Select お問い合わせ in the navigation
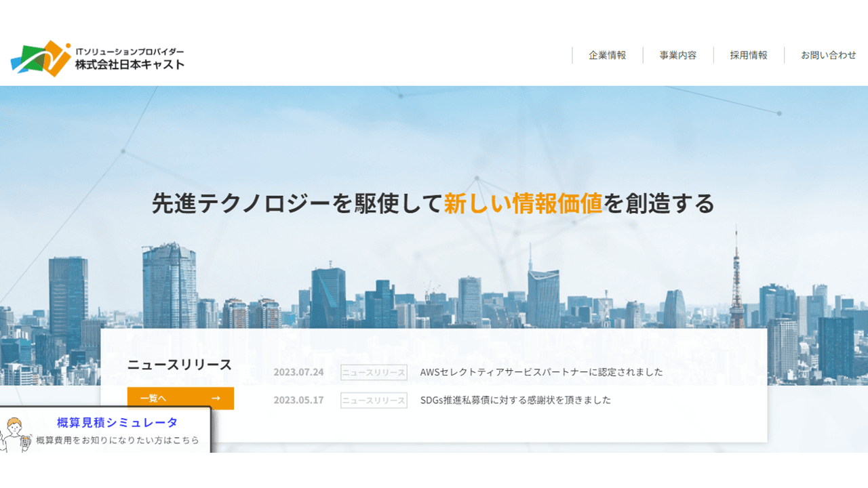868x488 pixels. [x=828, y=56]
